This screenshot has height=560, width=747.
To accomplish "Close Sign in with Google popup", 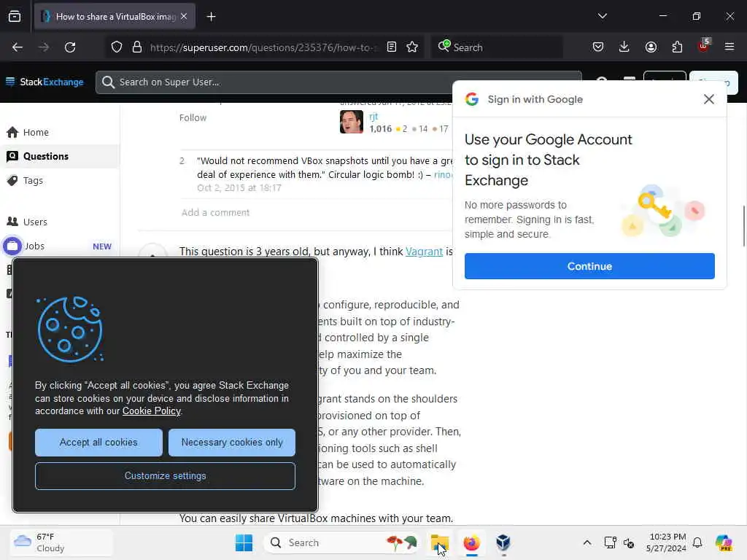I will pos(708,99).
